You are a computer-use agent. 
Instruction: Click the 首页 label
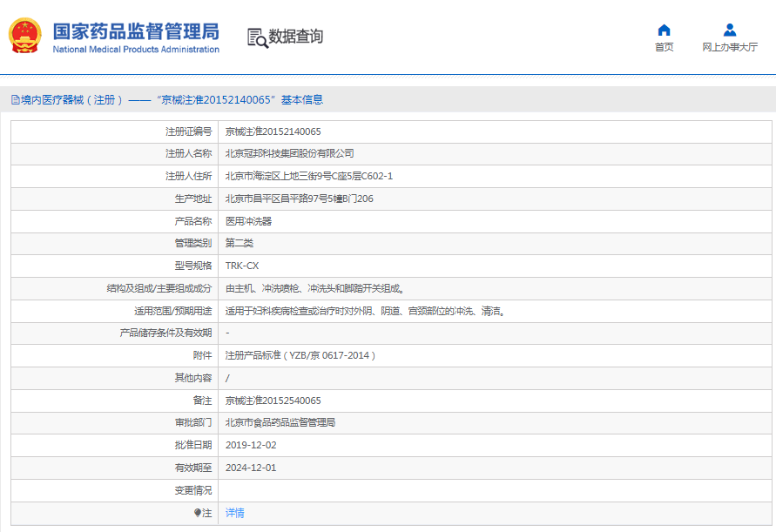coord(664,47)
